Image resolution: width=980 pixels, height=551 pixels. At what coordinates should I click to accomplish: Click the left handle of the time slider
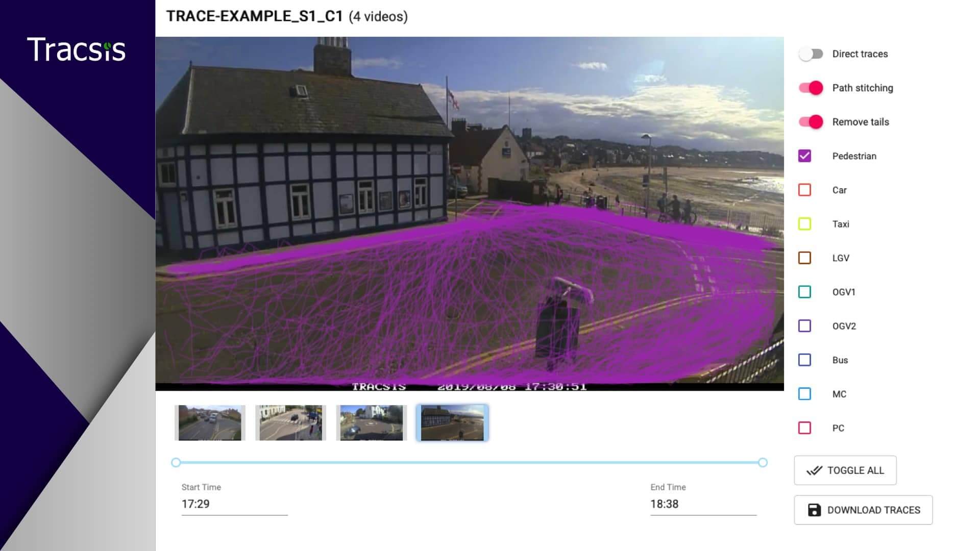176,463
